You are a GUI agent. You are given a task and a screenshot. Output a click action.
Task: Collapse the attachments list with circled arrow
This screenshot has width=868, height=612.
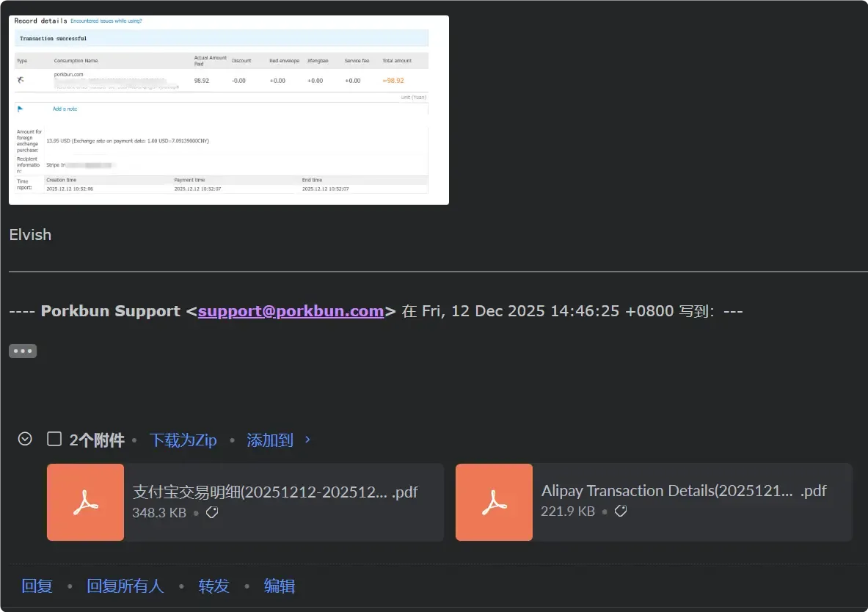[25, 439]
